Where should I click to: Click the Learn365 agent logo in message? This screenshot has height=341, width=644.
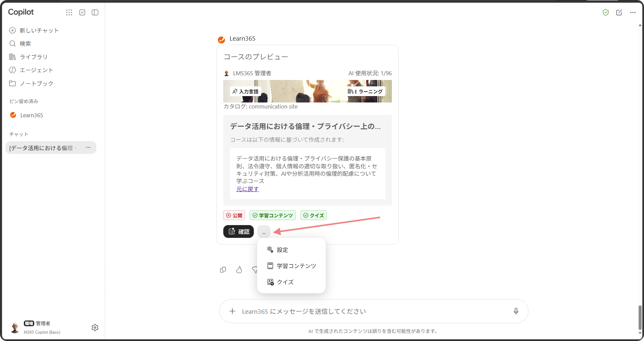[222, 40]
